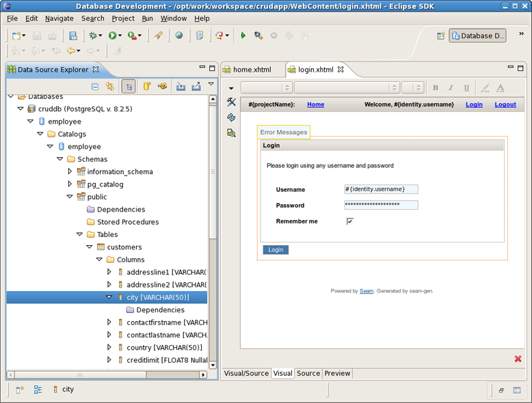The image size is (532, 403).
Task: Click the SQL scrapbook document icon
Action: coord(200,36)
